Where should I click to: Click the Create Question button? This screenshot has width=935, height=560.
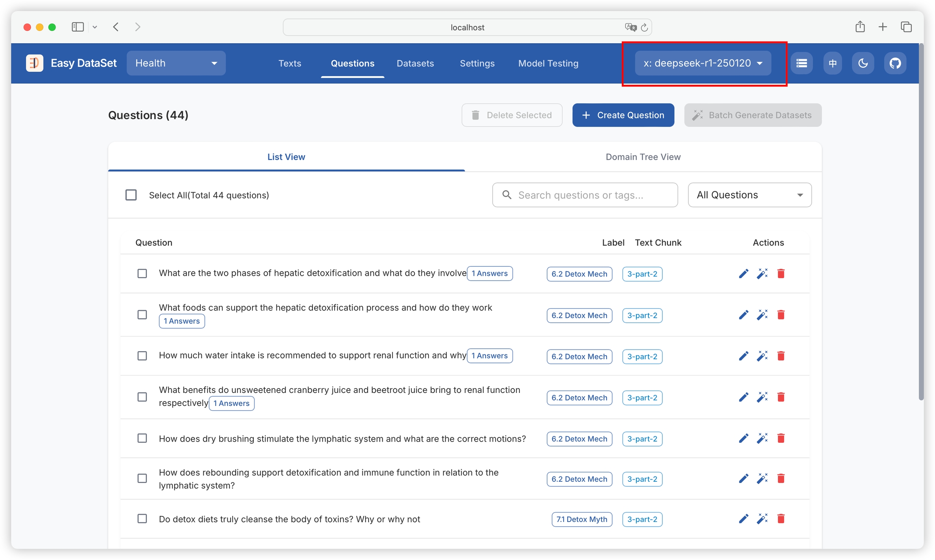click(x=623, y=115)
